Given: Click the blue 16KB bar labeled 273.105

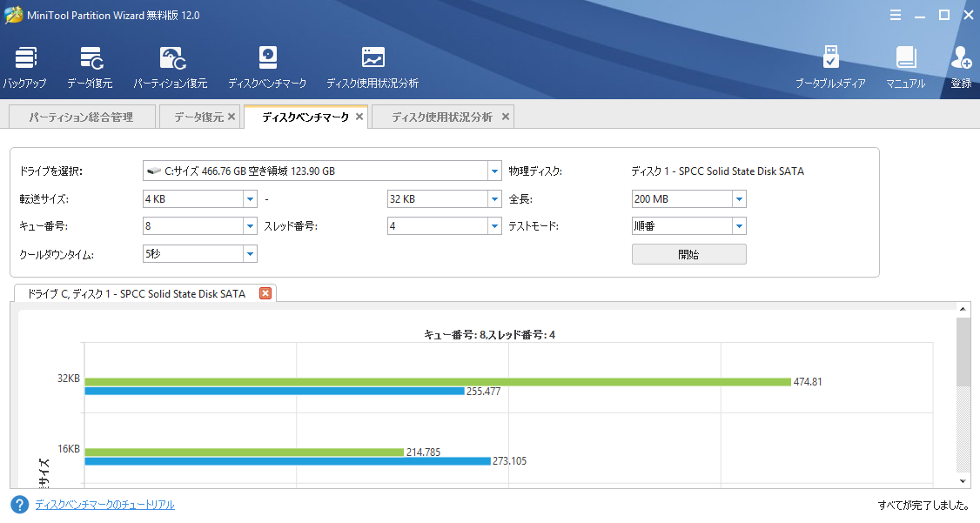Looking at the screenshot, I should (x=287, y=461).
